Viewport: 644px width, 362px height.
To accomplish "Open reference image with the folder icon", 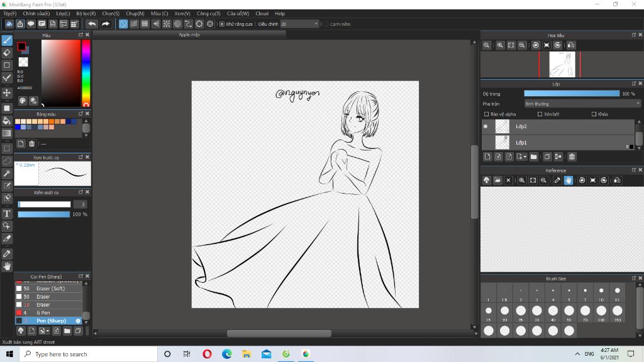I will coord(497,180).
